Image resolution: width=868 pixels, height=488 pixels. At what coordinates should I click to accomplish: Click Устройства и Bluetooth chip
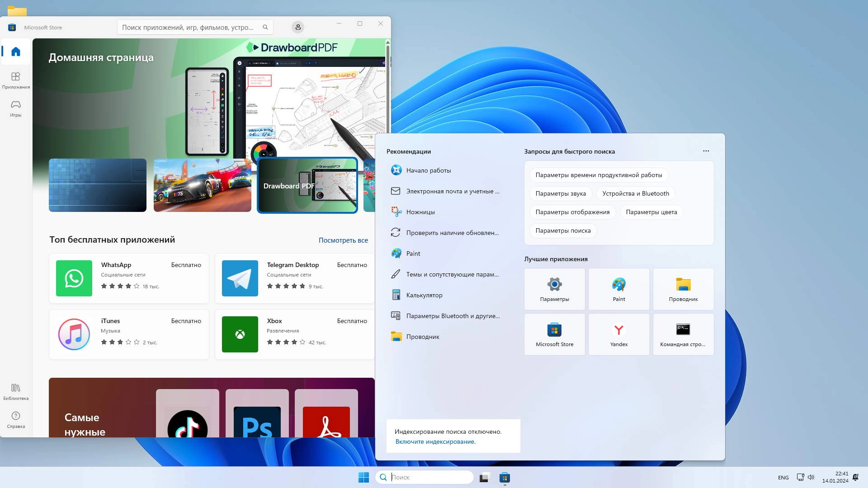click(635, 193)
